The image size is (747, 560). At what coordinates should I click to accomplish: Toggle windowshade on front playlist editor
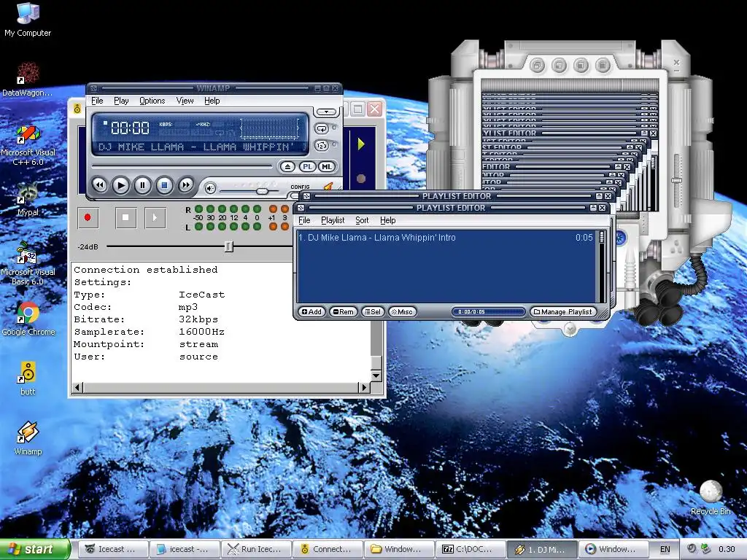pyautogui.click(x=593, y=208)
